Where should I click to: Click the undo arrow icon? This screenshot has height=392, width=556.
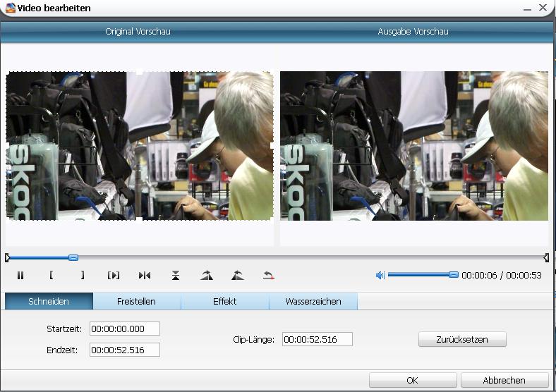tap(269, 276)
